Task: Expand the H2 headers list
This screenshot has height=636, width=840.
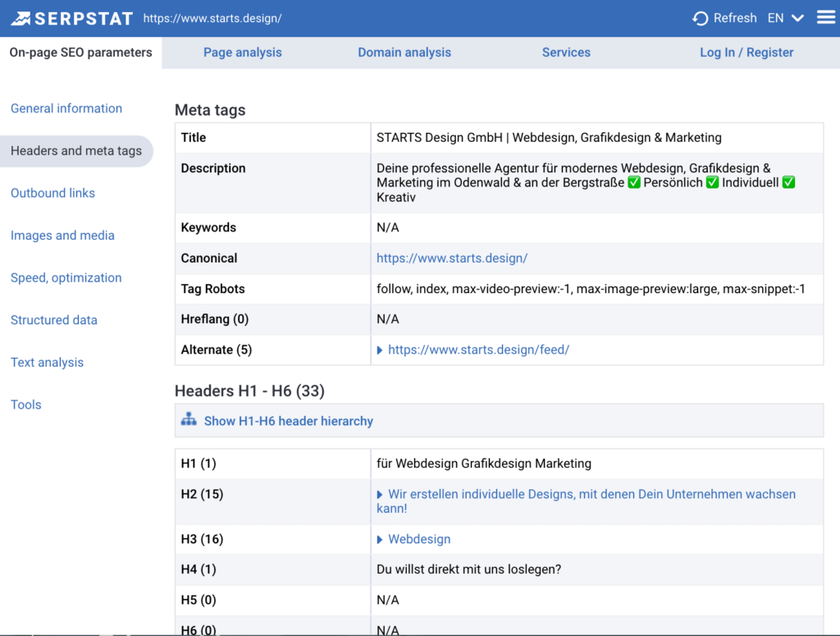Action: (x=378, y=494)
